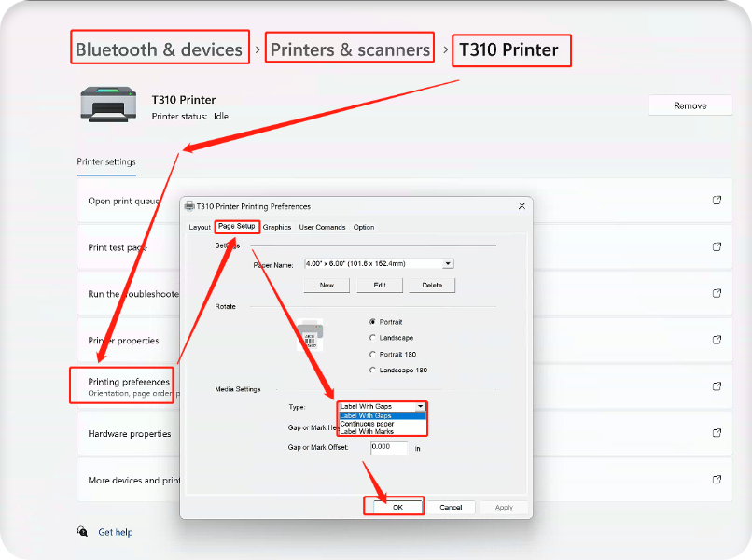Open the Hardware properties row
752x560 pixels.
point(404,433)
